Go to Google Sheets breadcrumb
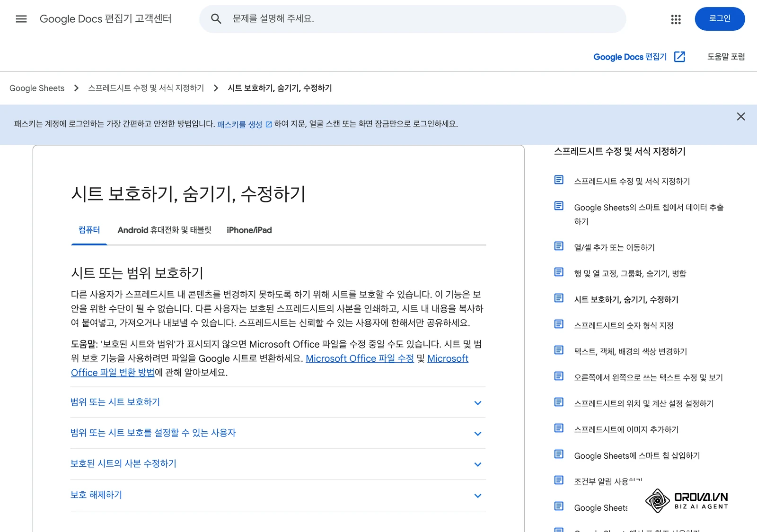The image size is (757, 532). point(37,88)
